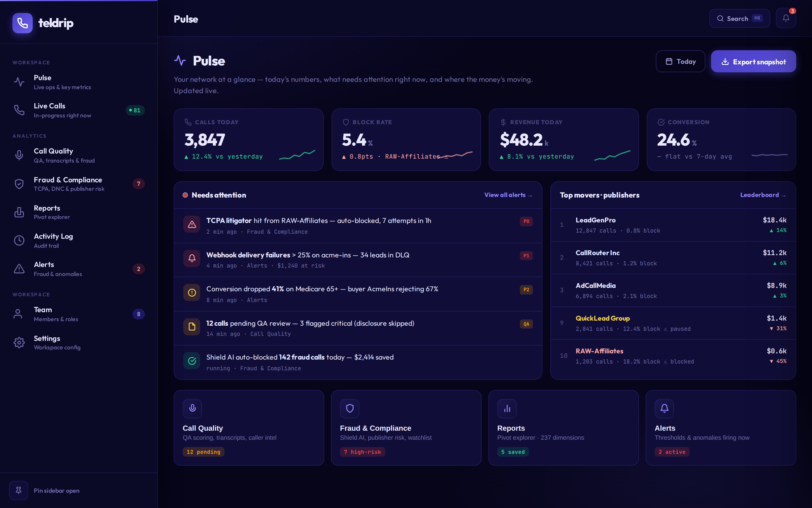The width and height of the screenshot is (812, 508).
Task: Open notifications bell with 3 badge
Action: pos(786,18)
